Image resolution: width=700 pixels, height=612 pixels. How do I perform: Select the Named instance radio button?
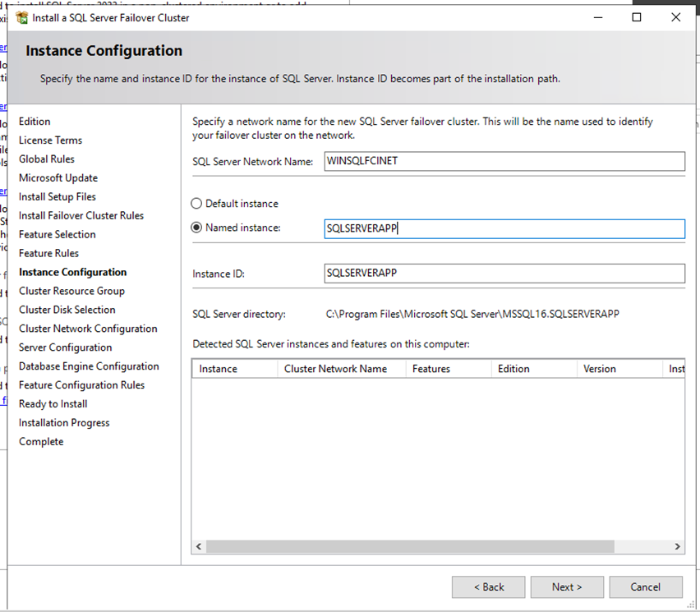click(x=196, y=228)
